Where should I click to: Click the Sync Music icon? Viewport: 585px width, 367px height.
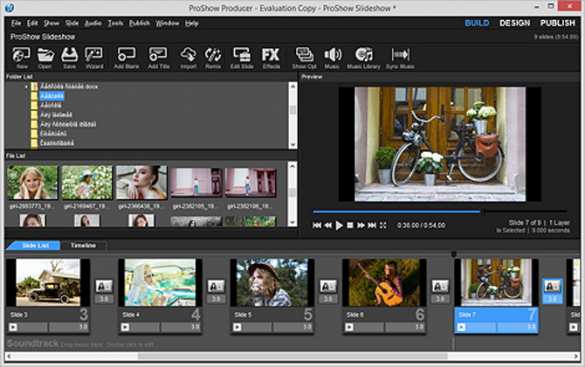tap(400, 58)
